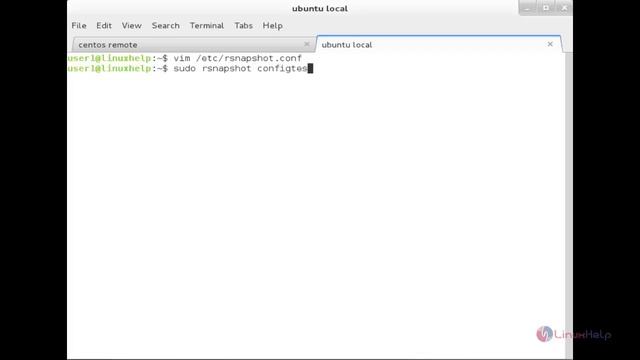Open the Edit menu
The height and width of the screenshot is (360, 640).
click(104, 26)
